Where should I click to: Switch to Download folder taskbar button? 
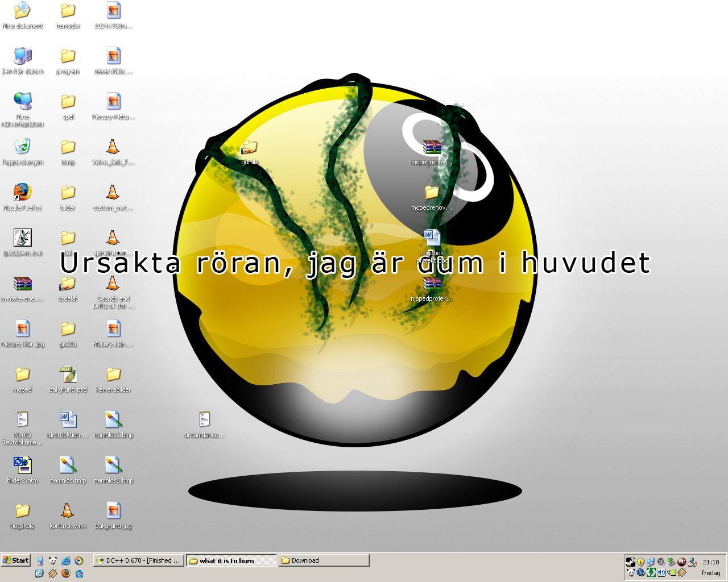[324, 560]
